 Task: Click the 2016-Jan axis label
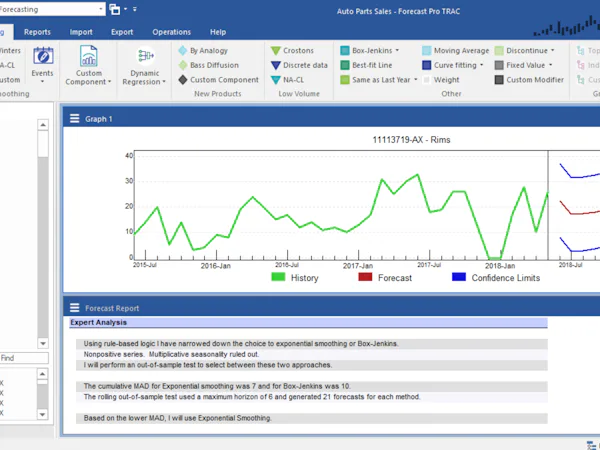pyautogui.click(x=216, y=266)
